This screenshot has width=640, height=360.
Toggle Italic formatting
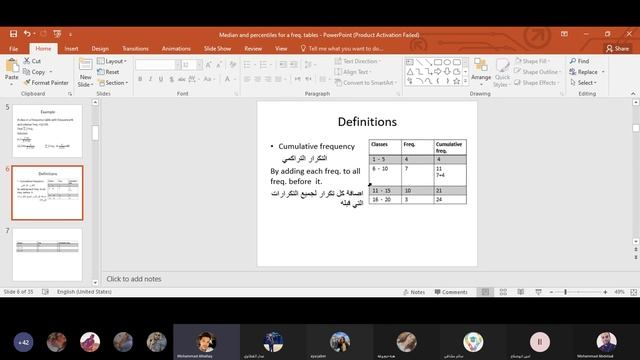coord(150,79)
